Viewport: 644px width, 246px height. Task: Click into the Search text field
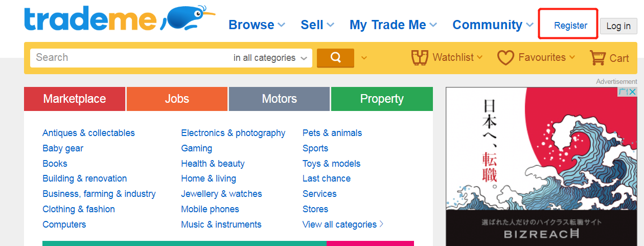coord(128,58)
